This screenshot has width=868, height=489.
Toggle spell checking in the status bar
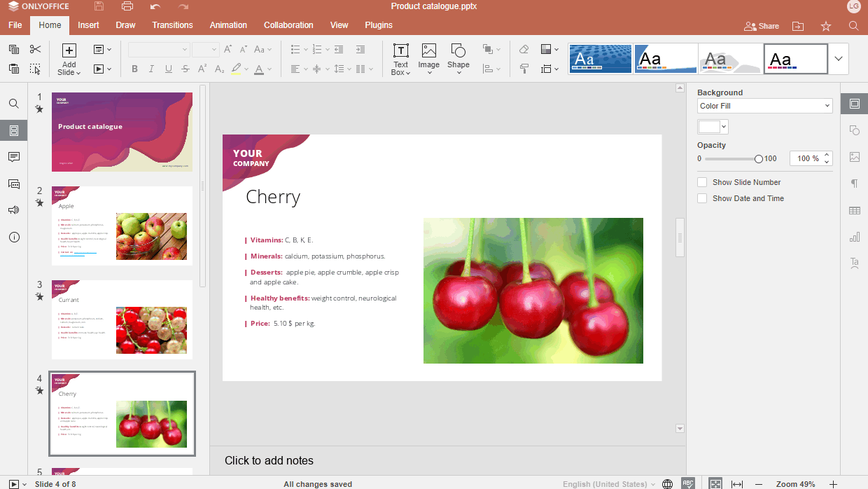coord(688,484)
